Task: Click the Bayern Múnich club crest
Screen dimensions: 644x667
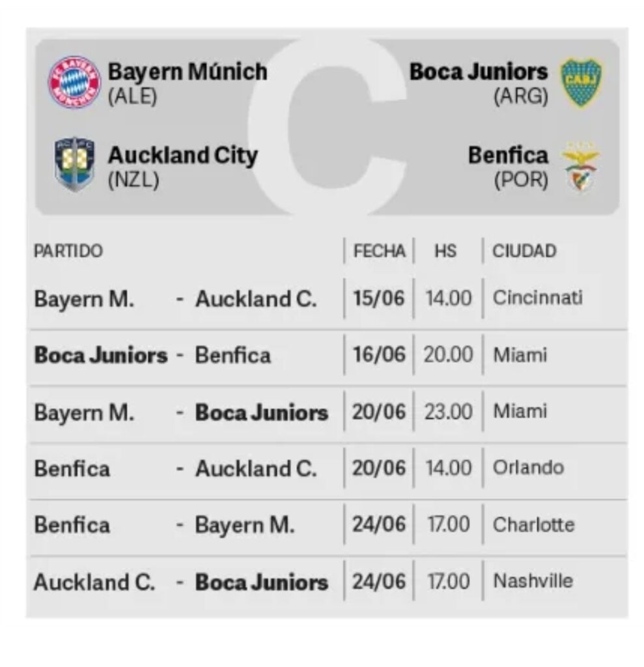Action: click(x=75, y=82)
